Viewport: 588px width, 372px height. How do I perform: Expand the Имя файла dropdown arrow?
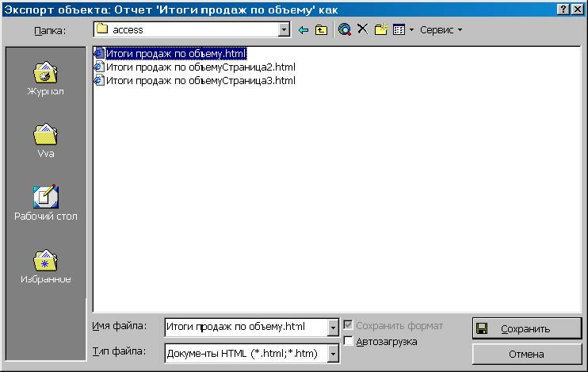(x=333, y=327)
